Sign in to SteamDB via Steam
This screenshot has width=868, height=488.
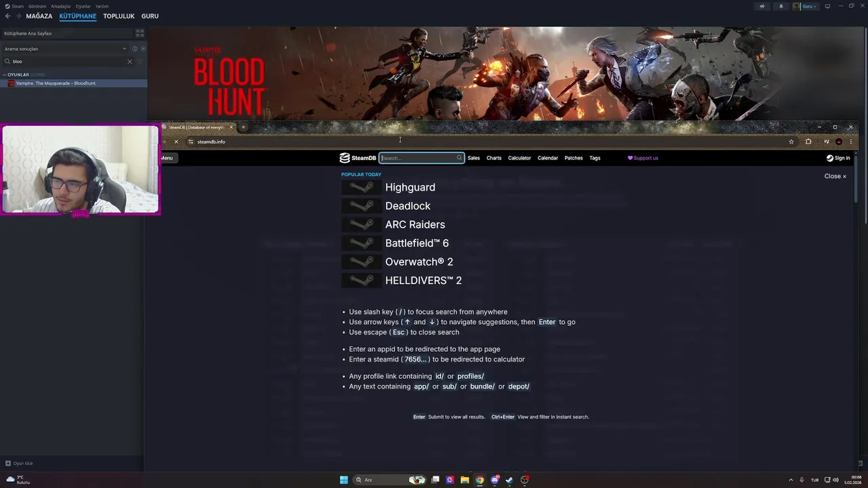pyautogui.click(x=838, y=158)
